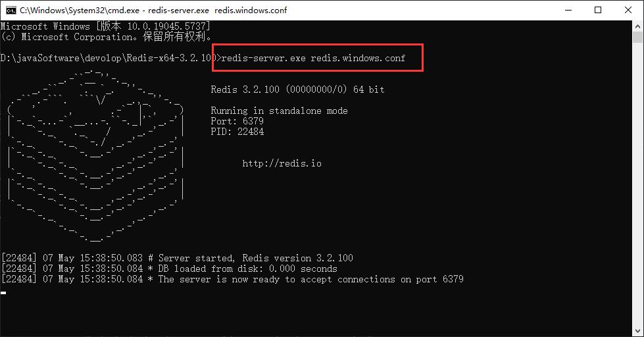Click 'Running in standalone mode' text
This screenshot has height=337, width=644.
pyautogui.click(x=280, y=111)
